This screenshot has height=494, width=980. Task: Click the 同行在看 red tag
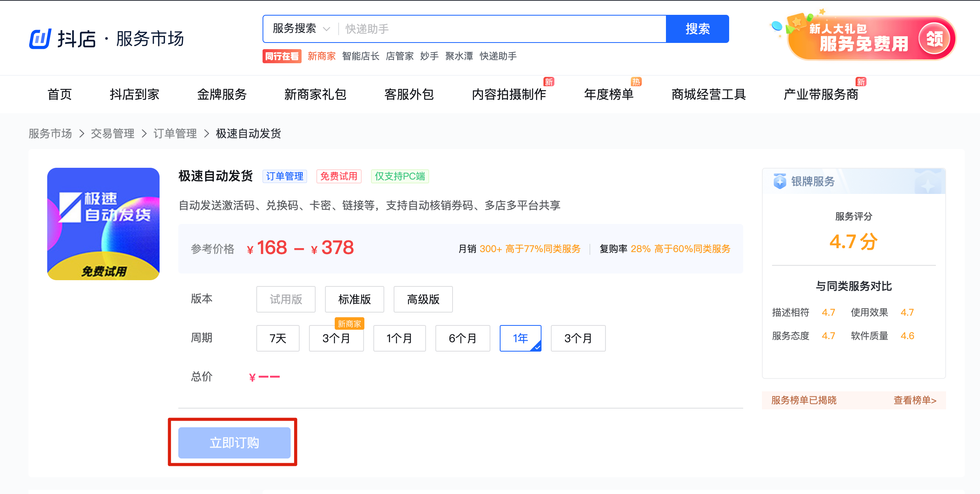tap(282, 56)
